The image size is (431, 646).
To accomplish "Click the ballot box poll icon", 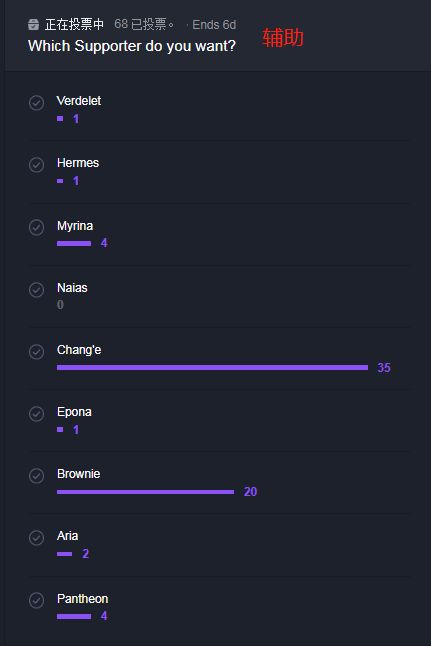I will pos(33,24).
